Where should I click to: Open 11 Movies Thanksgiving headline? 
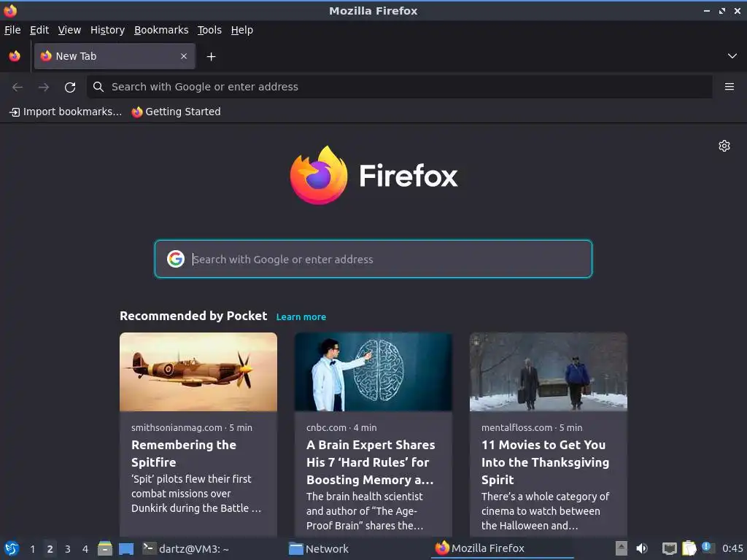pos(546,462)
